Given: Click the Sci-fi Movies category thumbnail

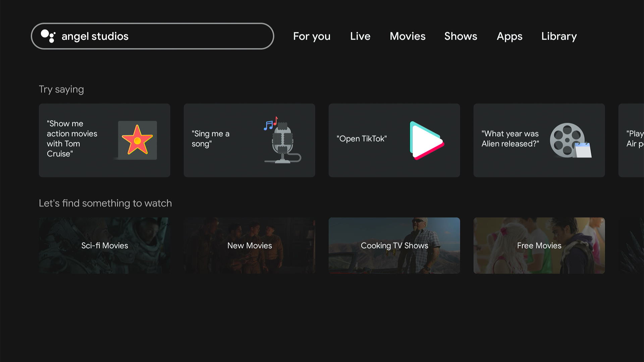Looking at the screenshot, I should pos(104,245).
